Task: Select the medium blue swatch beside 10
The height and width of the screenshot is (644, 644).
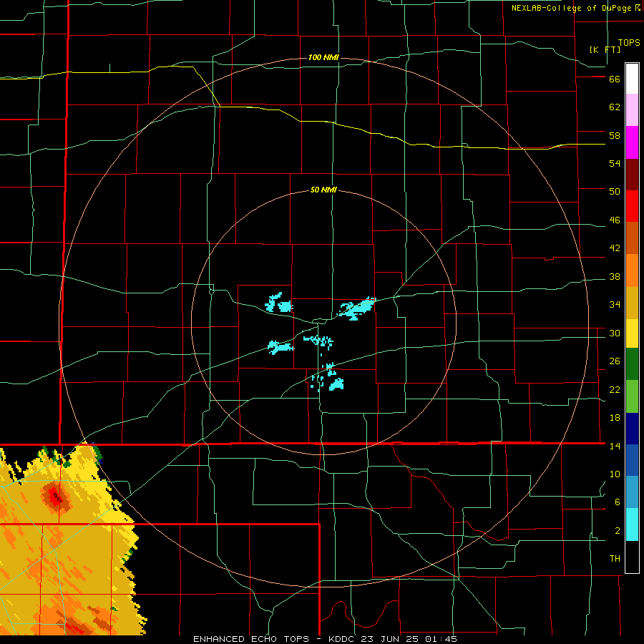Action: click(632, 460)
